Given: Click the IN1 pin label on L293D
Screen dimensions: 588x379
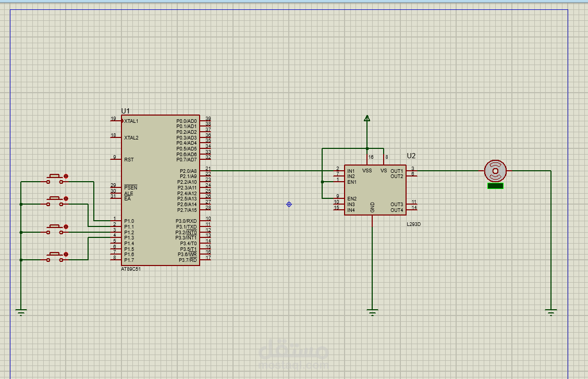Looking at the screenshot, I should coord(351,171).
